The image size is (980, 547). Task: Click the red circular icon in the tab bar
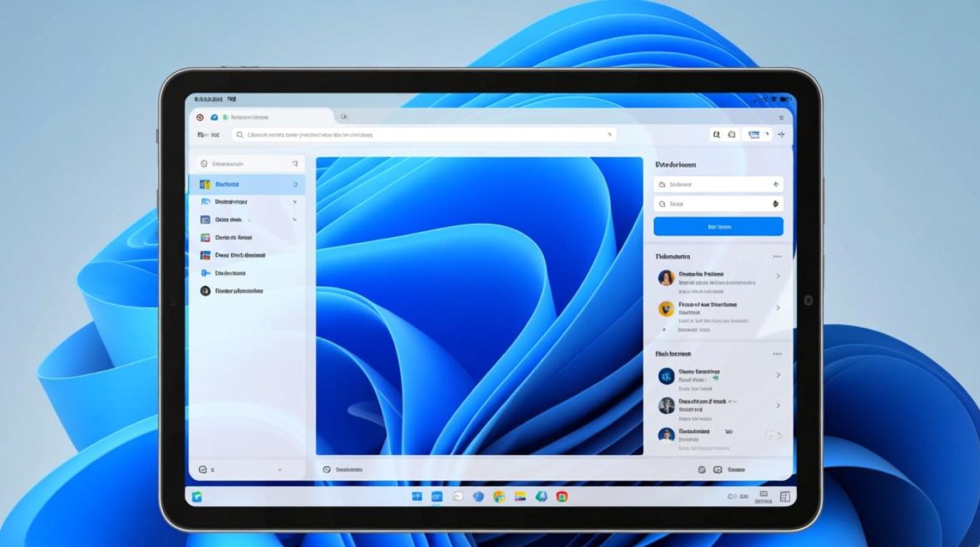coord(200,117)
